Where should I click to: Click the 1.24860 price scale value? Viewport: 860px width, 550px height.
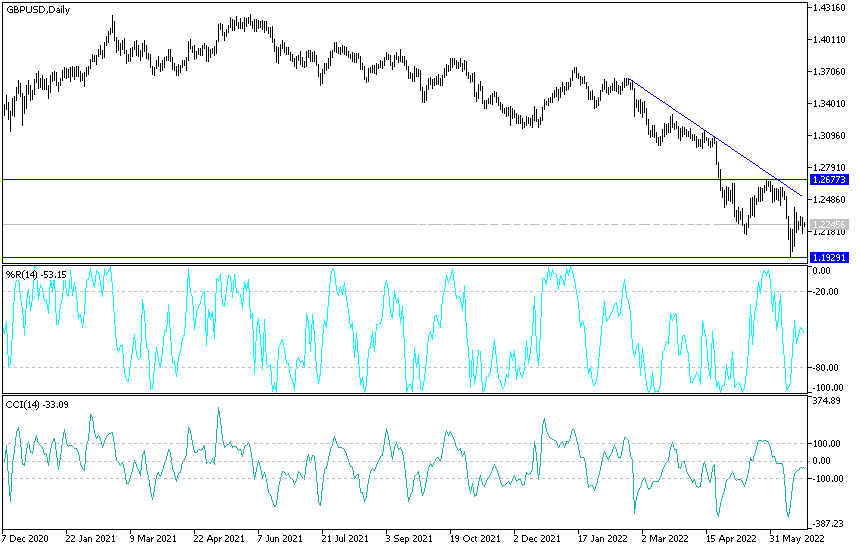tap(829, 200)
